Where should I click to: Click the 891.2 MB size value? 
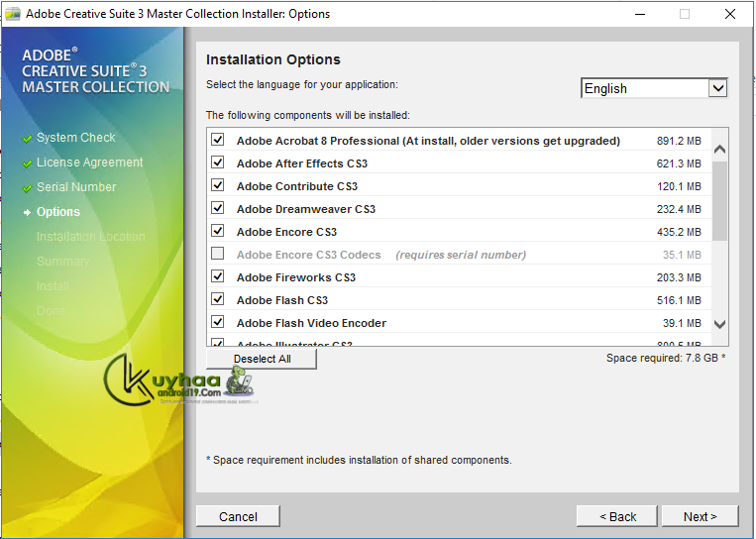point(679,141)
